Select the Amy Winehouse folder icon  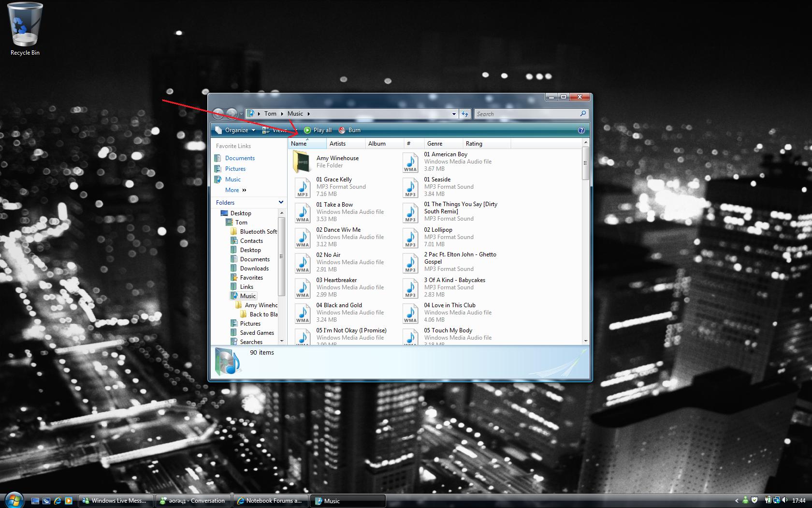(x=302, y=162)
